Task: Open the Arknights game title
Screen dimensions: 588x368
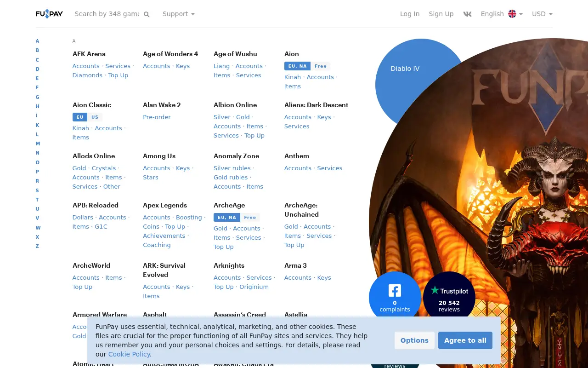Action: [229, 265]
